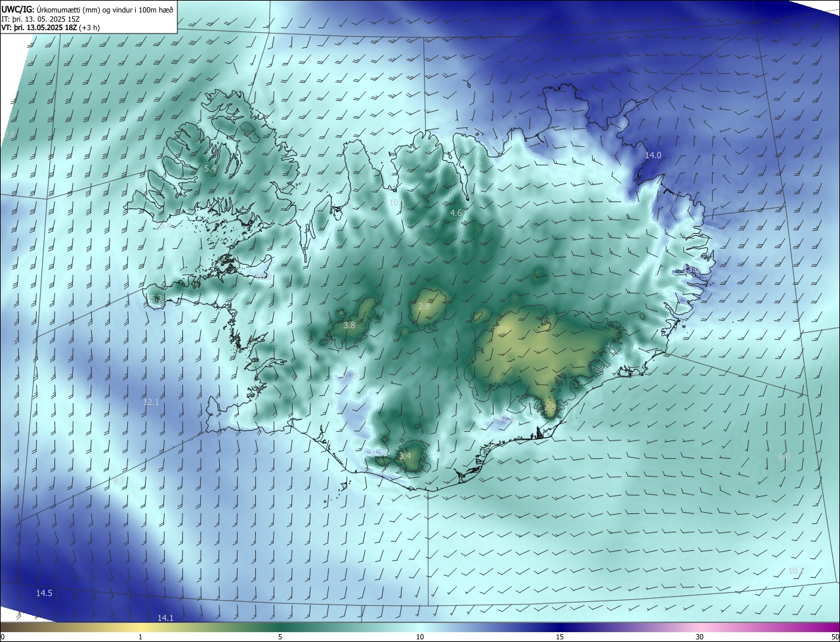The width and height of the screenshot is (840, 642).
Task: Click the 10.4 value south of the Westfjords
Action: (163, 226)
